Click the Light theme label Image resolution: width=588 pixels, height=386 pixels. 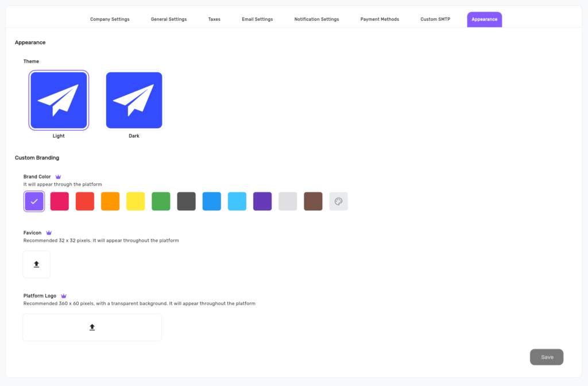click(x=59, y=136)
